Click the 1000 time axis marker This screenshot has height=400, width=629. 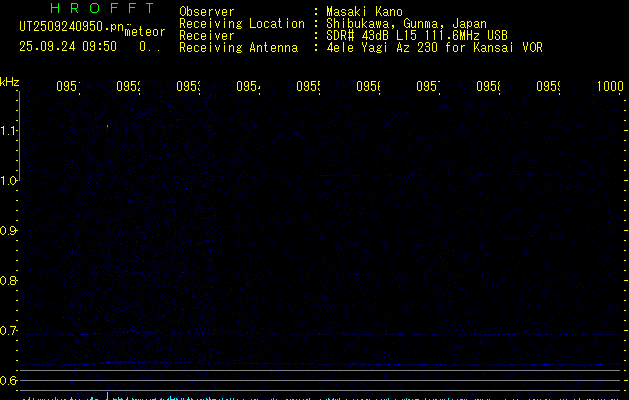(610, 86)
